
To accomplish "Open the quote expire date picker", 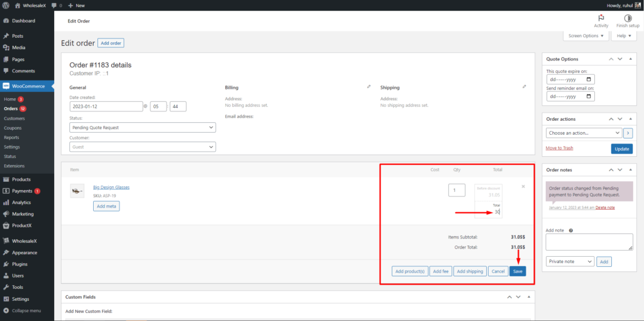I will click(589, 79).
